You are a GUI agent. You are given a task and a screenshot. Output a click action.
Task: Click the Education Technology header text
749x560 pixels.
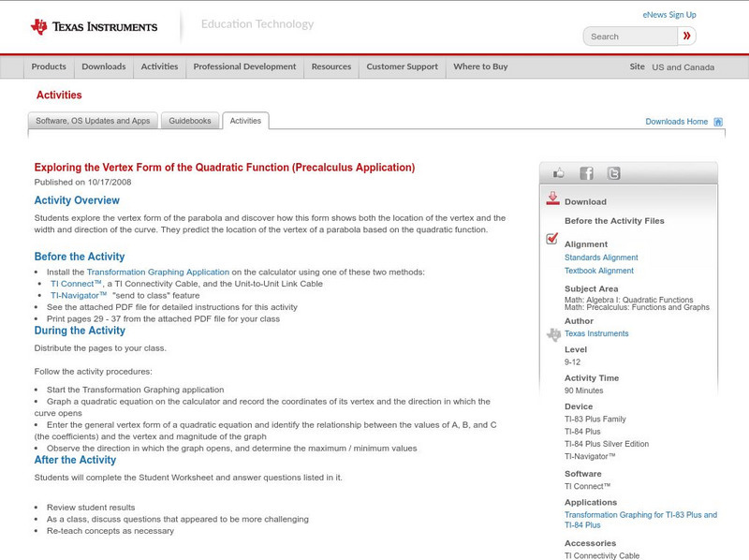pyautogui.click(x=257, y=24)
